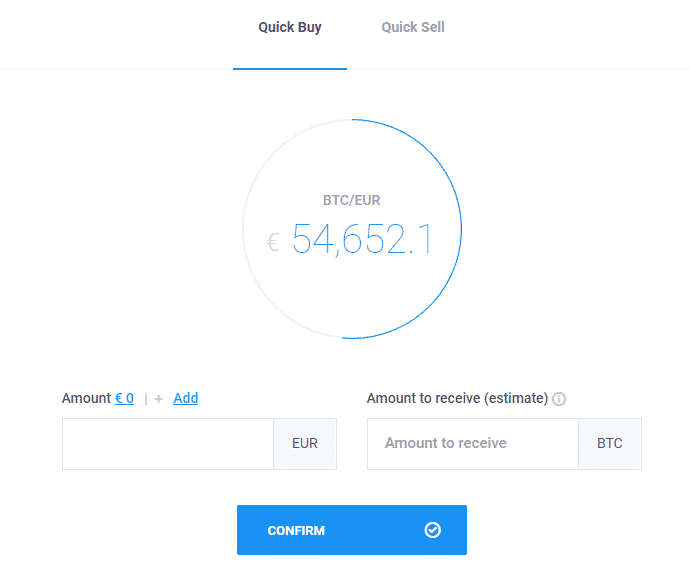
Task: Click the EUR currency box
Action: tap(305, 444)
